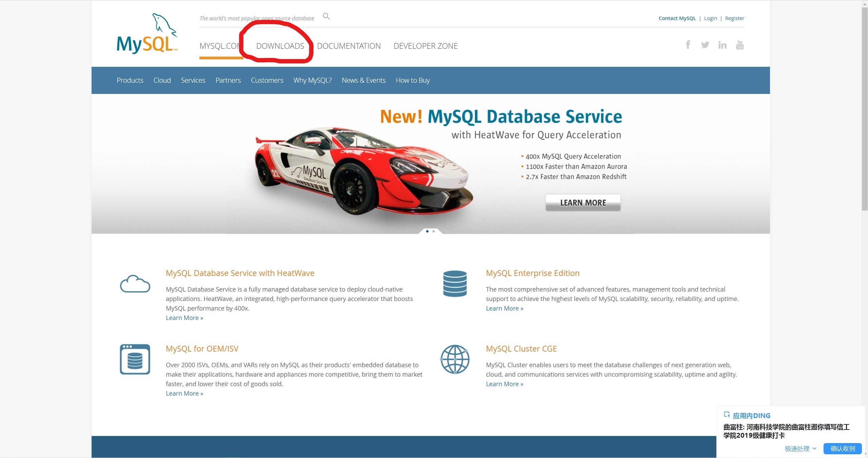
Task: Open the search magnifier icon
Action: click(325, 16)
